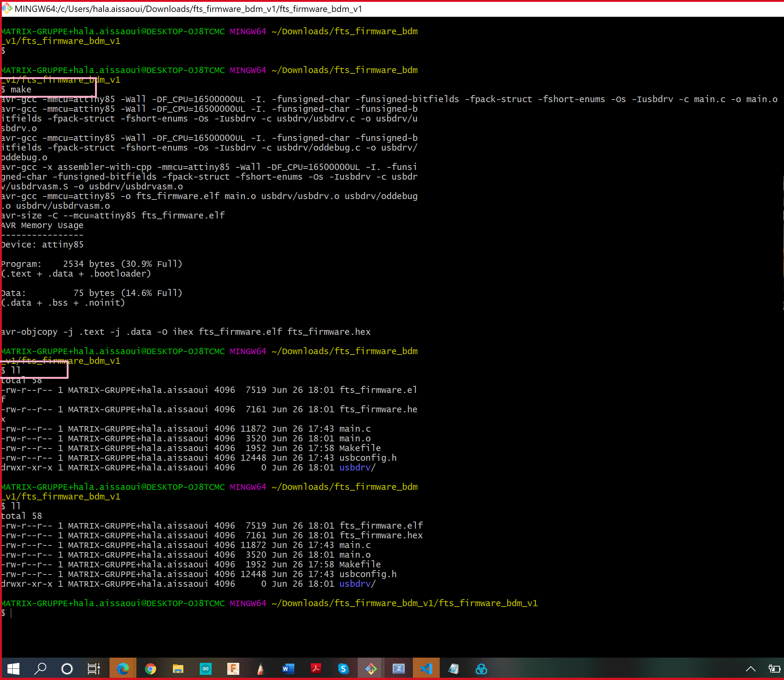Viewport: 784px width, 680px height.
Task: Click the active Git Bash taskbar icon
Action: tap(371, 669)
